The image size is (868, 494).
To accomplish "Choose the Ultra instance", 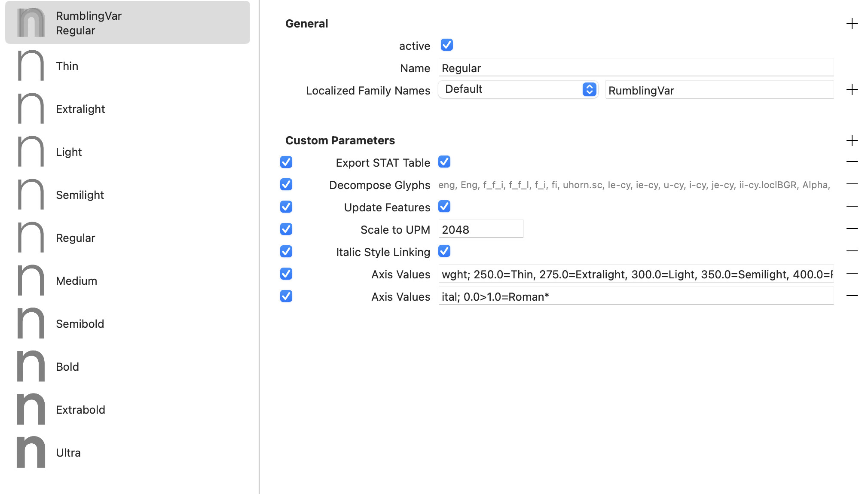I will coord(68,453).
